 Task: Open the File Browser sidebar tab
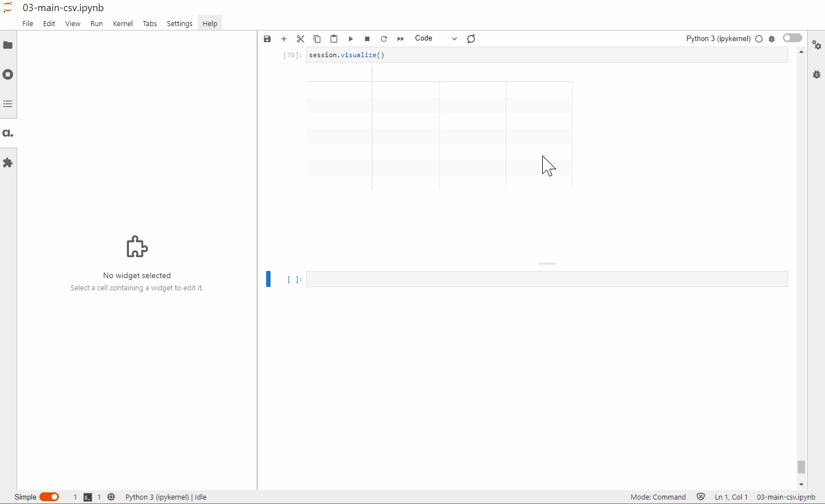coord(8,45)
